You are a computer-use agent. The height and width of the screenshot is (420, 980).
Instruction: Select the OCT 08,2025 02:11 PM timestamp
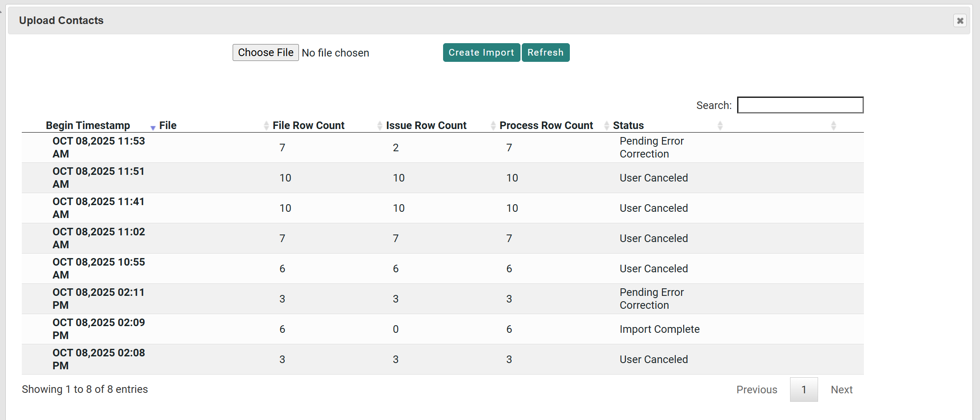pos(98,299)
